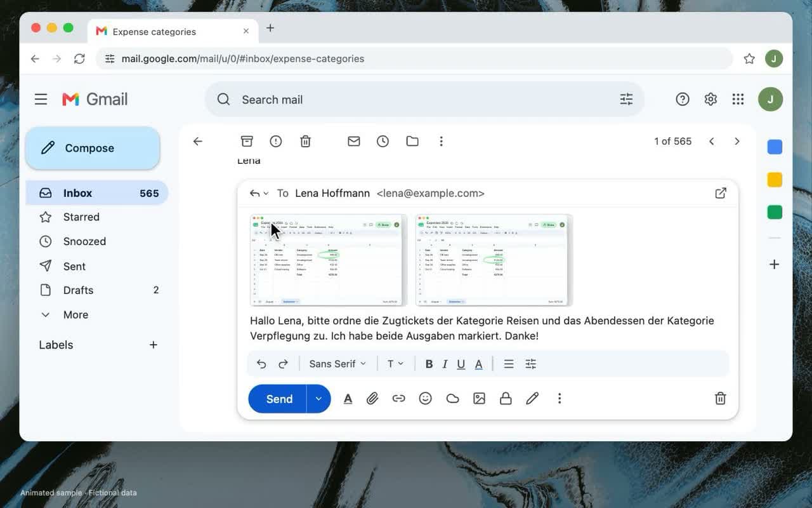The height and width of the screenshot is (508, 812).
Task: Pop out the reply window
Action: pyautogui.click(x=721, y=193)
